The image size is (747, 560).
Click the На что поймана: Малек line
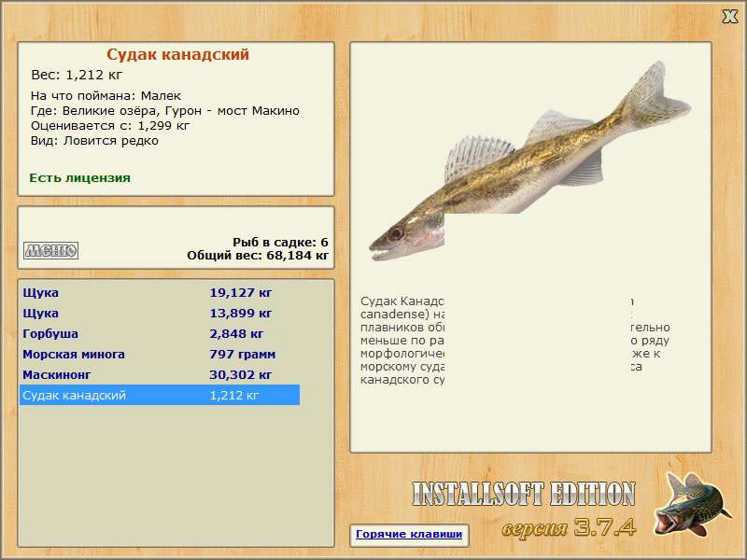tap(106, 95)
